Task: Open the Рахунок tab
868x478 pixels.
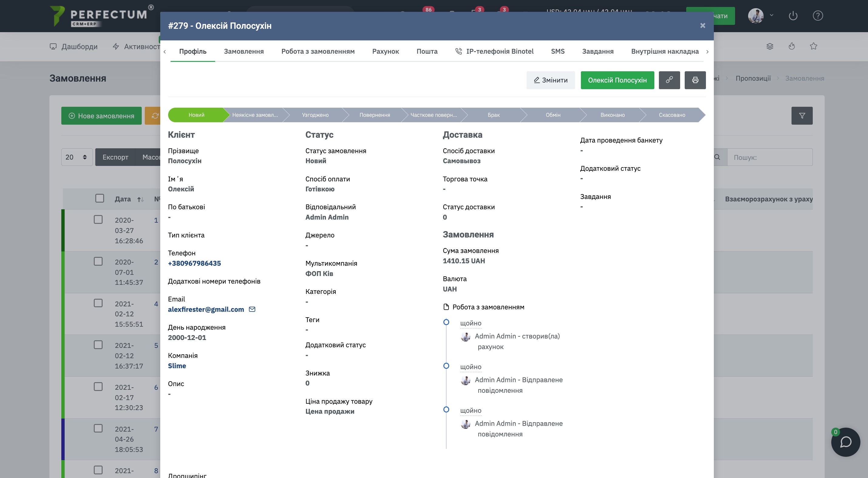Action: click(x=385, y=52)
